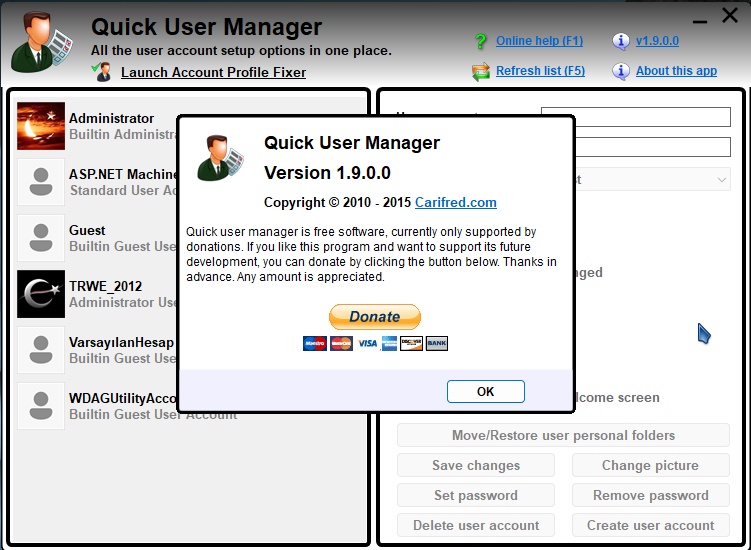Viewport: 751px width, 550px height.
Task: Click the Create user account button
Action: click(x=650, y=525)
